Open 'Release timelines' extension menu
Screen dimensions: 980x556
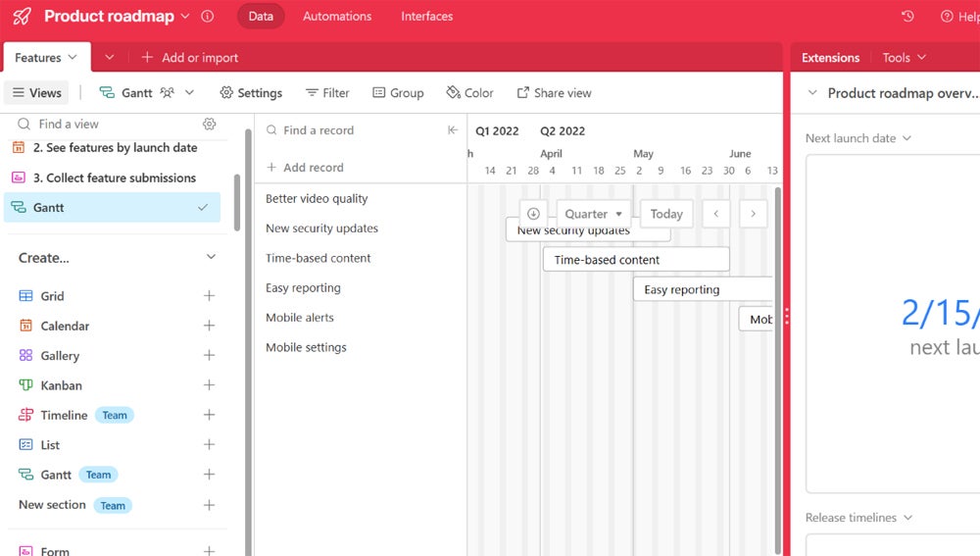click(x=858, y=518)
